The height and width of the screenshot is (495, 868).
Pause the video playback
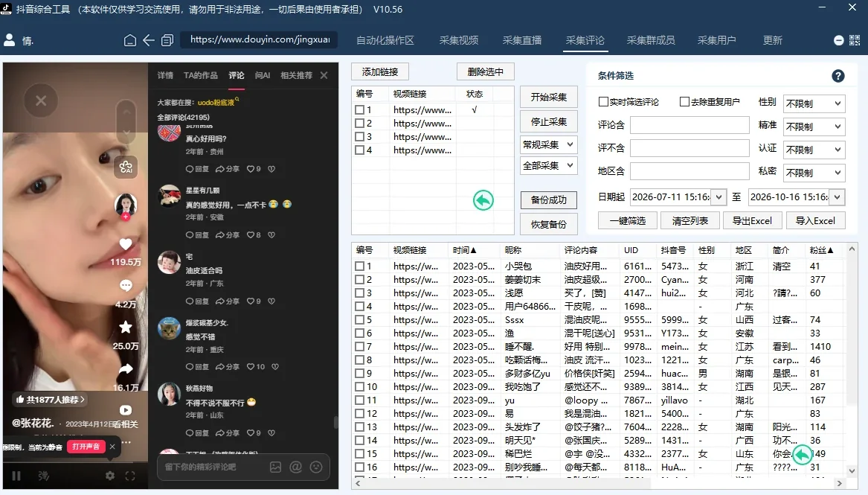(x=16, y=476)
